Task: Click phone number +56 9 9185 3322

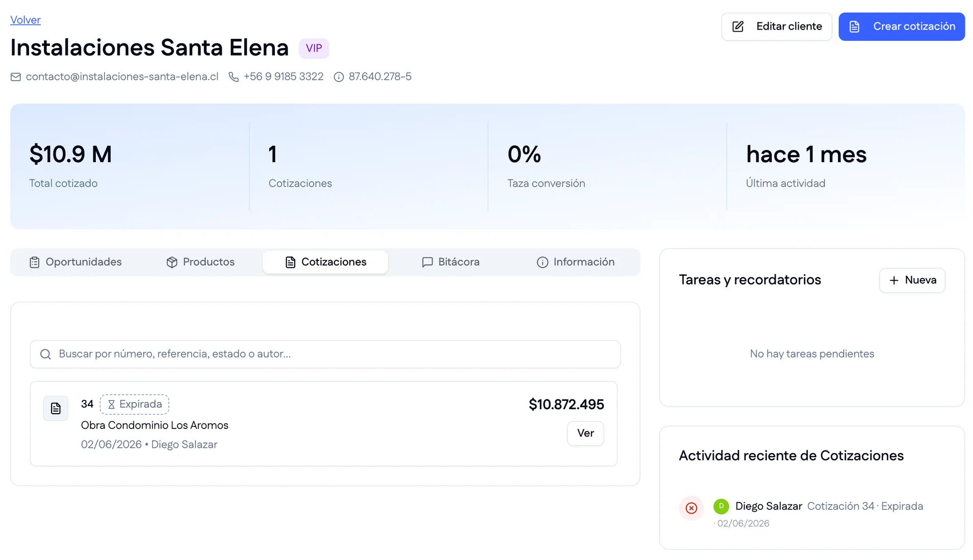Action: coord(284,77)
